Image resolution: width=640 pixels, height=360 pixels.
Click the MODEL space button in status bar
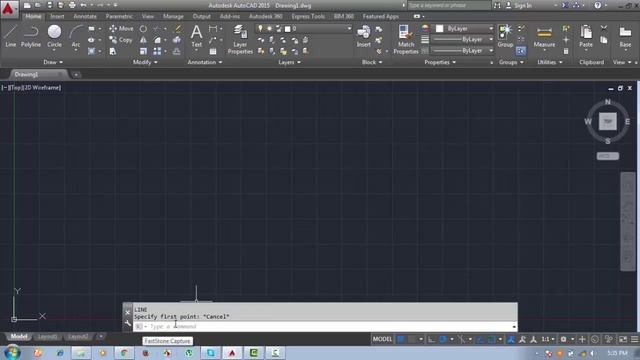(x=382, y=339)
